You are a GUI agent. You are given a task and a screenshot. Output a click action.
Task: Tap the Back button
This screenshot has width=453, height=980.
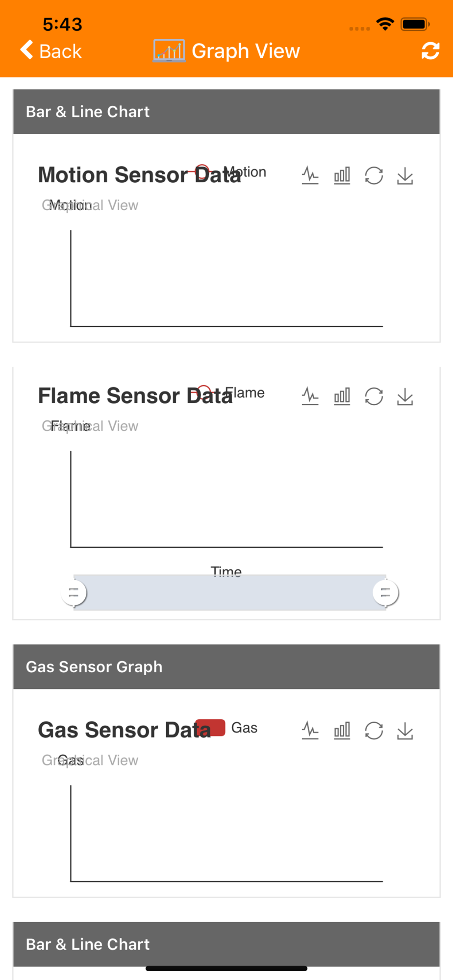51,51
